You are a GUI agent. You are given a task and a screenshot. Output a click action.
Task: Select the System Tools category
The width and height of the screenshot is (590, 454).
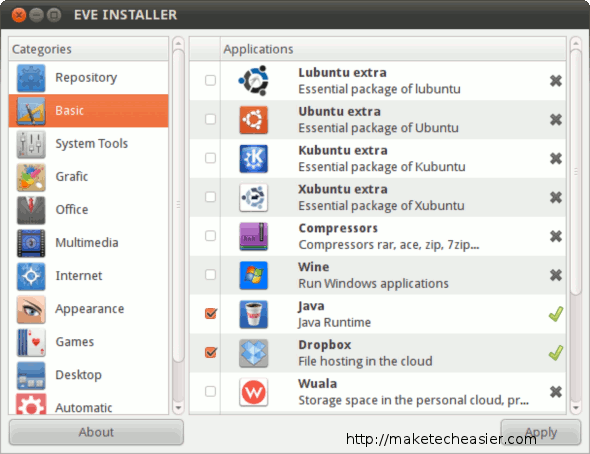(x=88, y=144)
